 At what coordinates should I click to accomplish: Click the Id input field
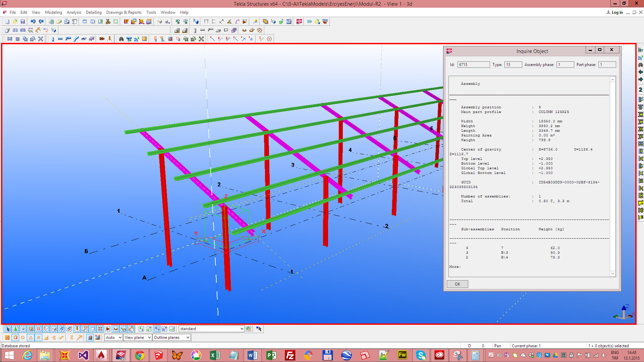coord(473,65)
